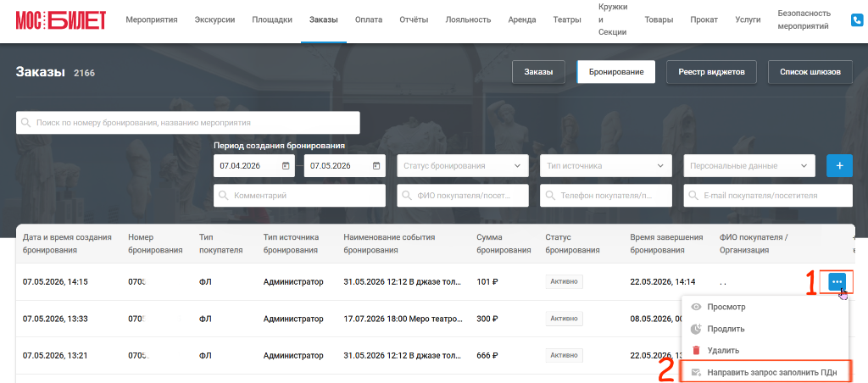Click the МосБилет logo
The height and width of the screenshot is (383, 868).
(x=60, y=20)
